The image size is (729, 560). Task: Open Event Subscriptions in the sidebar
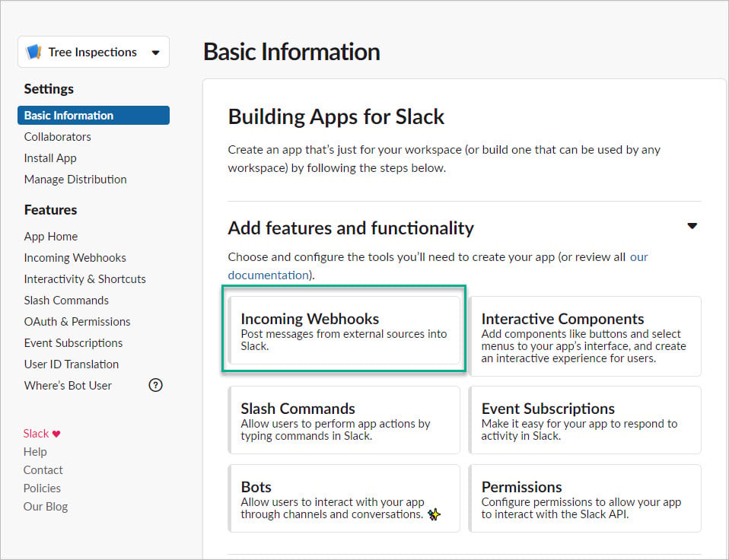click(74, 343)
